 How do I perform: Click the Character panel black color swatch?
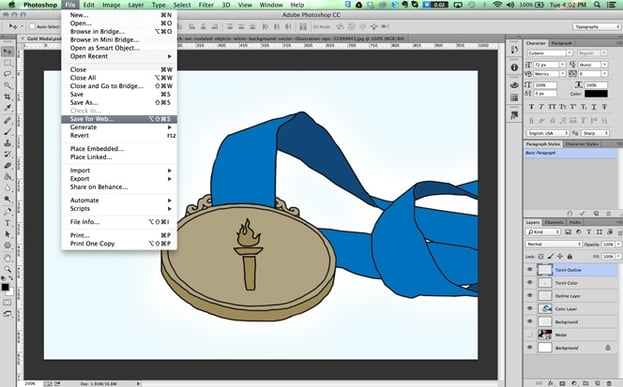click(x=596, y=94)
